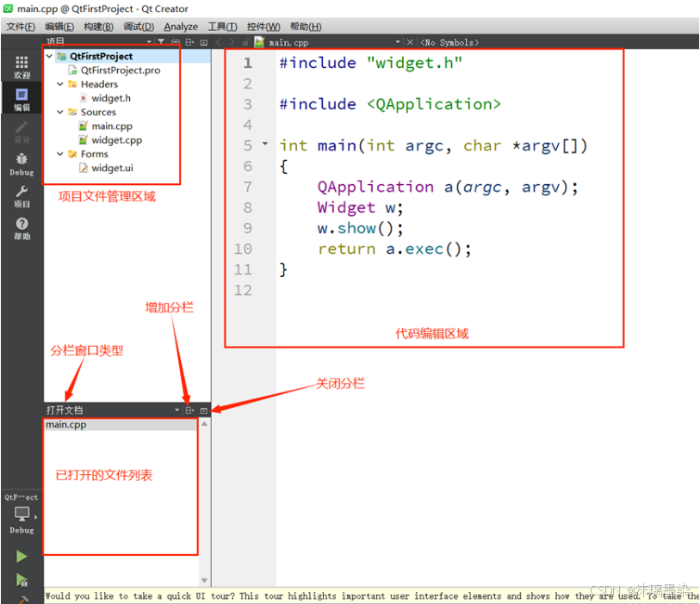Click the 'Widget w;' code line
Viewport: 700px width, 604px height.
click(360, 208)
